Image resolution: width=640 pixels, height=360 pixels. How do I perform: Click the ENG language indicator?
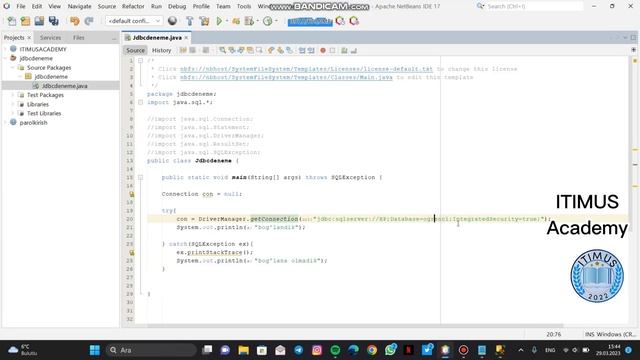(x=550, y=350)
